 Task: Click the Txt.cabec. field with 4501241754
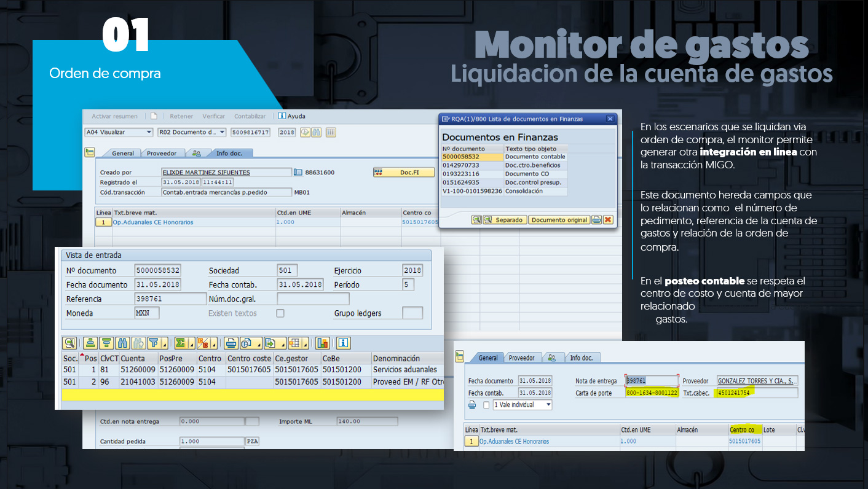[756, 393]
